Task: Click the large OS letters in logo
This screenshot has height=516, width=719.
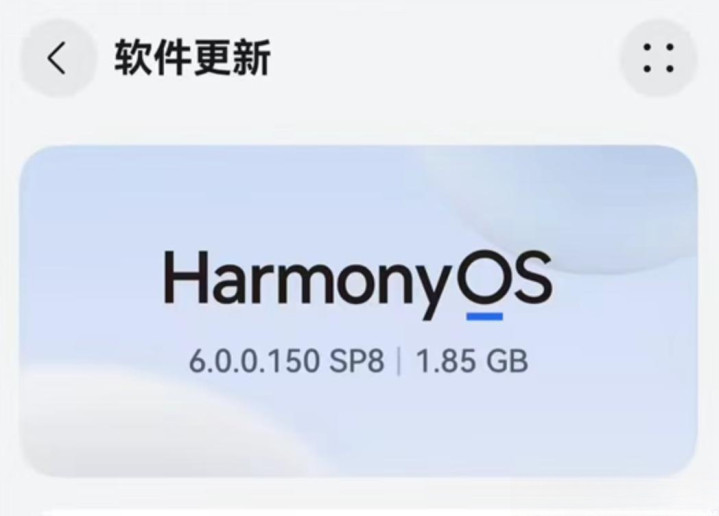Action: pos(504,280)
